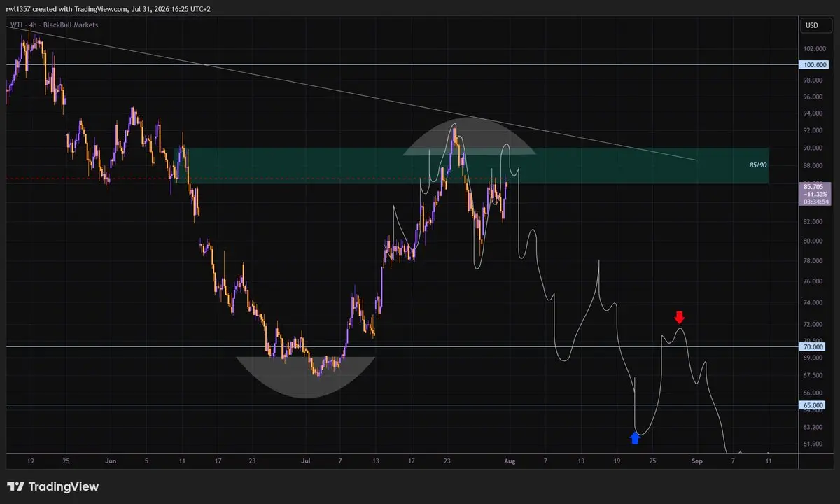Image resolution: width=840 pixels, height=504 pixels.
Task: Click the 88.000 price axis value
Action: [x=814, y=166]
